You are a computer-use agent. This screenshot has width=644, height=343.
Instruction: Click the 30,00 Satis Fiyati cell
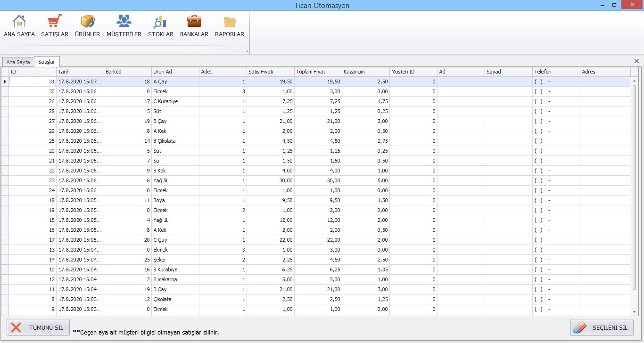270,180
